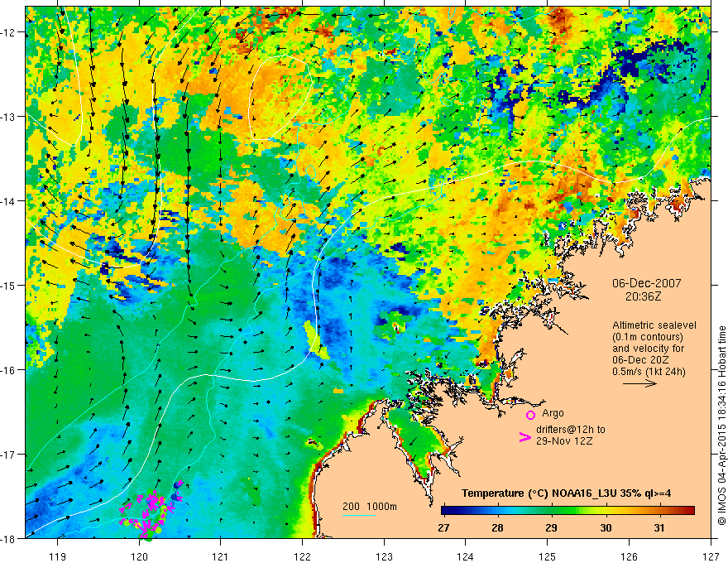
Task: Click longitude label 124 on bottom axis
Action: tap(466, 556)
